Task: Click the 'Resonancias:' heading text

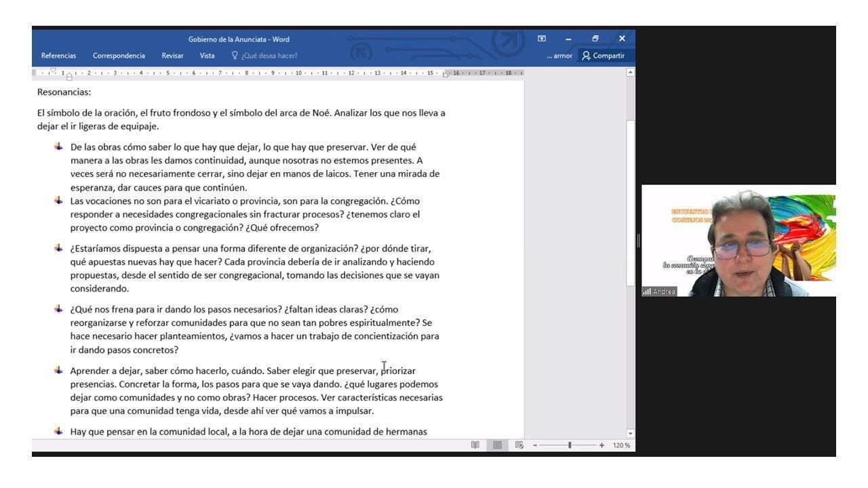Action: (x=64, y=92)
